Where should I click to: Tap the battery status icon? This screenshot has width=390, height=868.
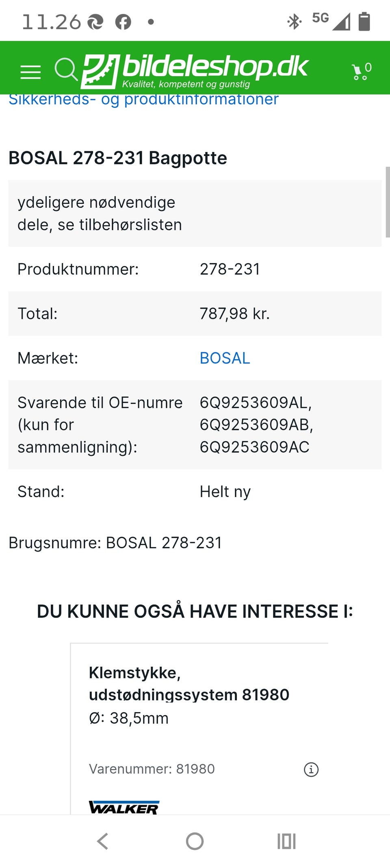click(x=364, y=22)
